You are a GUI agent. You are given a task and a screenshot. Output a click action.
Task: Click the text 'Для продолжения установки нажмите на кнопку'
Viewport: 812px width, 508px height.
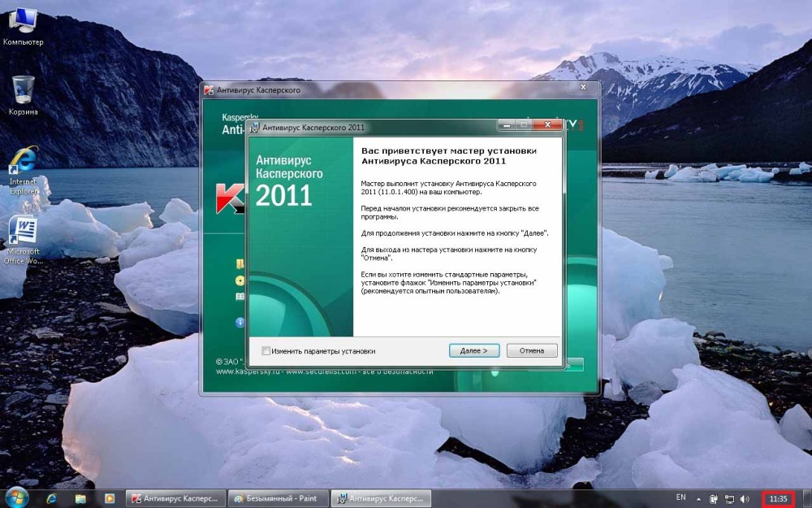(x=438, y=233)
